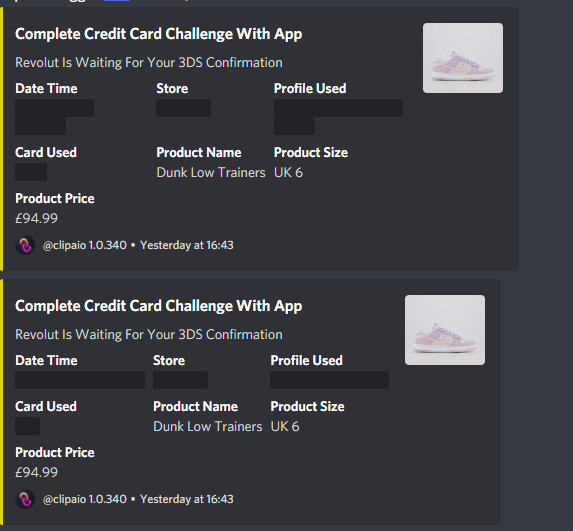Open the sneaker thumbnail in the bottom embed
This screenshot has height=531, width=573.
tap(445, 330)
